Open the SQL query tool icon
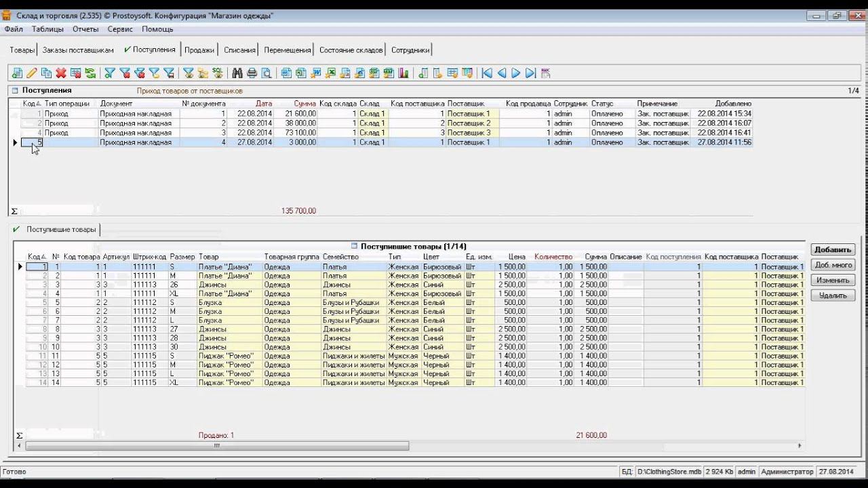This screenshot has height=488, width=868. 217,73
